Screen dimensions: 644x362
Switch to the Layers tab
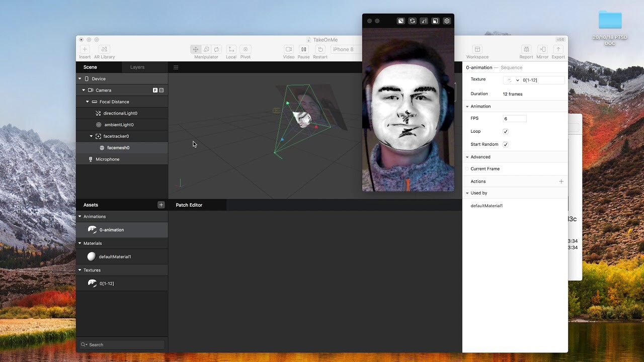click(x=137, y=67)
